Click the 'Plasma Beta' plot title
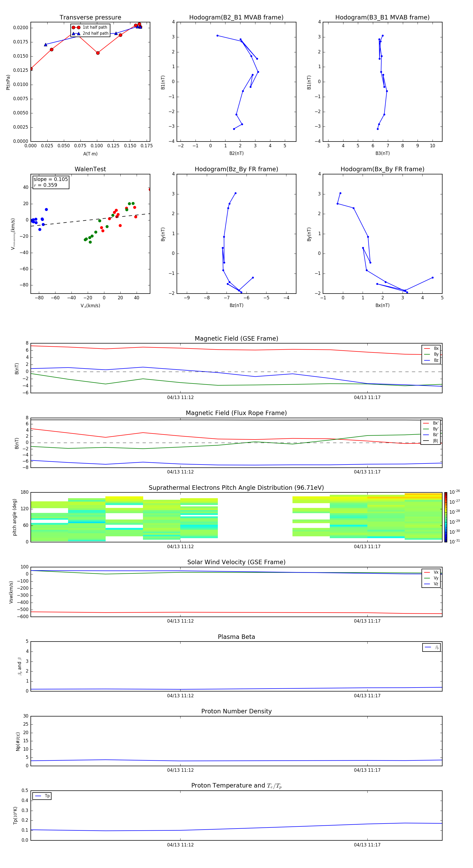The image size is (473, 868). (236, 637)
